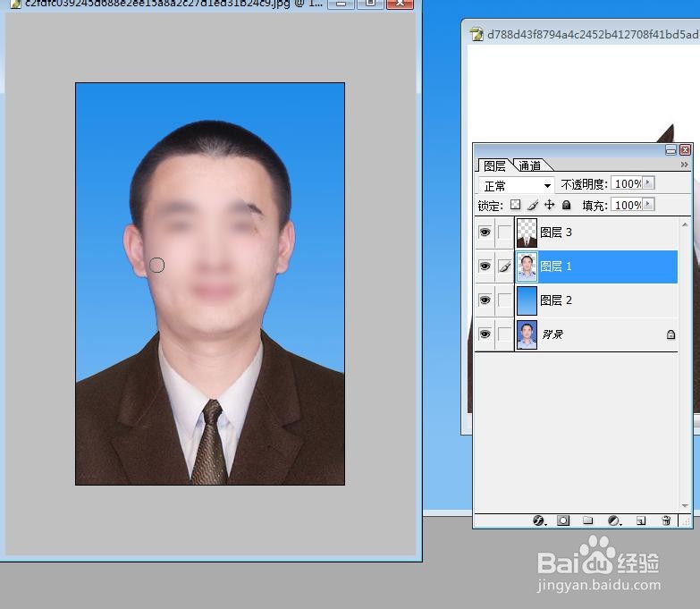This screenshot has width=700, height=609.
Task: Toggle the eye icon for 图层 2
Action: tap(485, 300)
